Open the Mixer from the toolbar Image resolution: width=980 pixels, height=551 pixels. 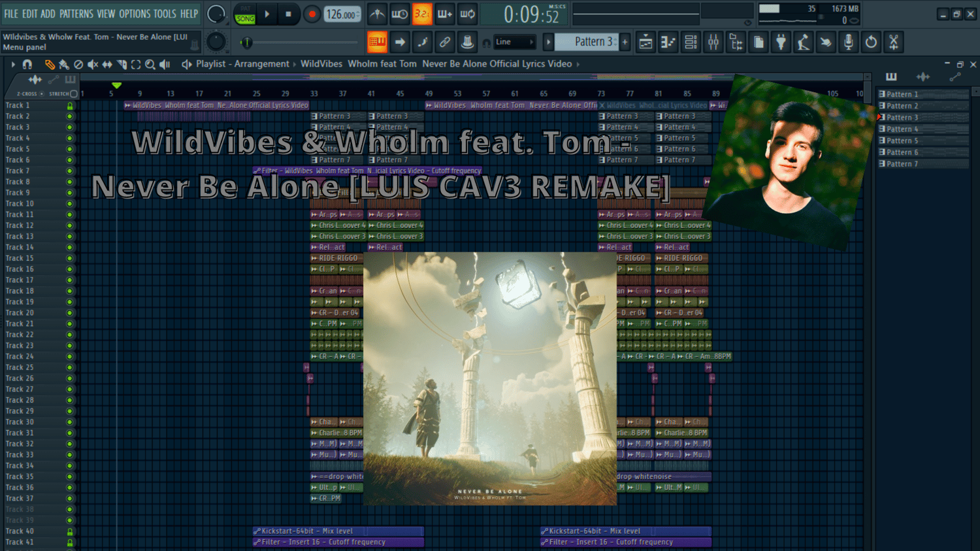(x=713, y=42)
